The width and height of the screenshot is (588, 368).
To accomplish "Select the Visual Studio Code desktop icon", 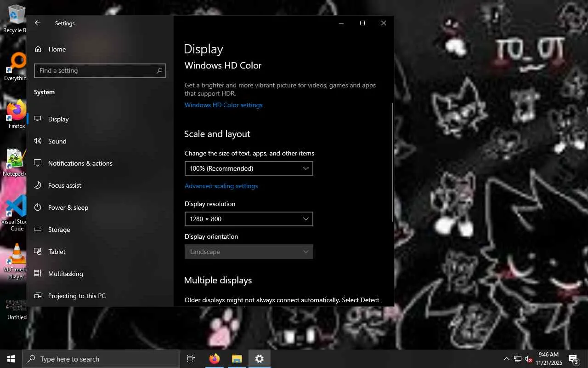I will tap(17, 213).
